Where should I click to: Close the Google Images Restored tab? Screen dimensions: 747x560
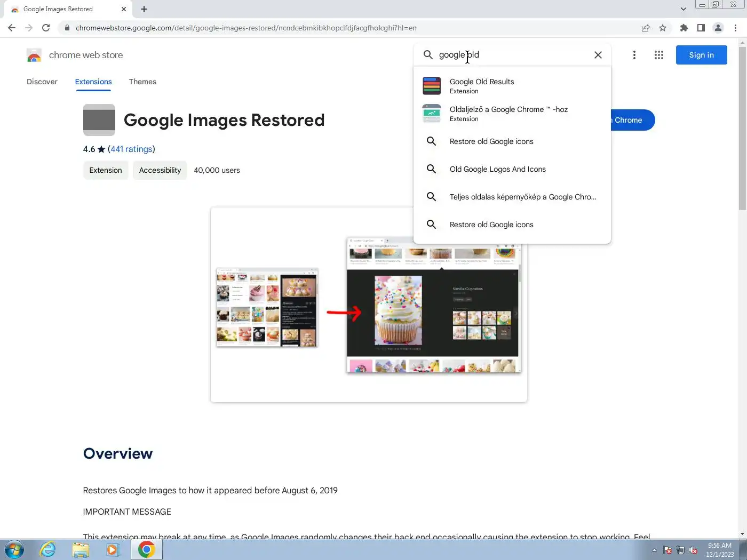click(x=124, y=9)
